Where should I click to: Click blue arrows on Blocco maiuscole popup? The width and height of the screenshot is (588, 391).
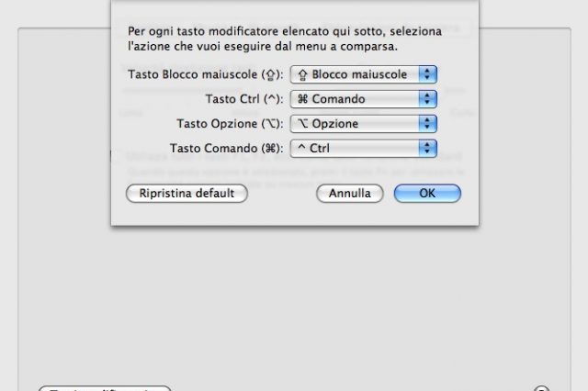tap(427, 73)
